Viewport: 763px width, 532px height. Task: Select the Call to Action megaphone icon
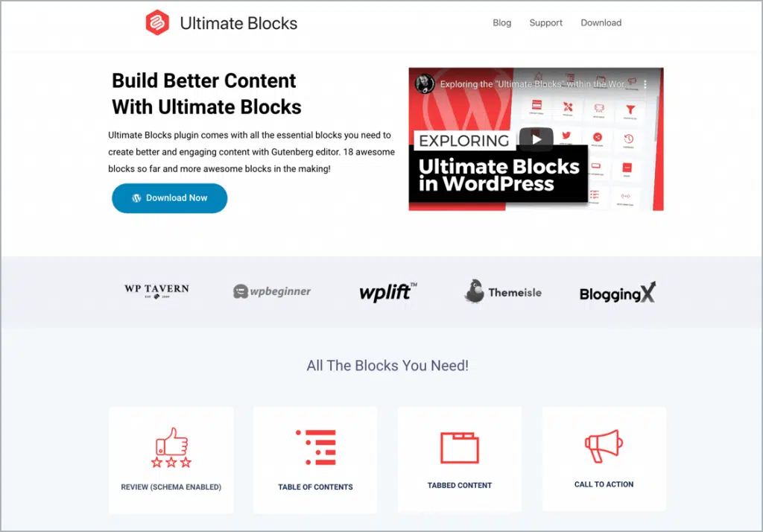tap(604, 446)
